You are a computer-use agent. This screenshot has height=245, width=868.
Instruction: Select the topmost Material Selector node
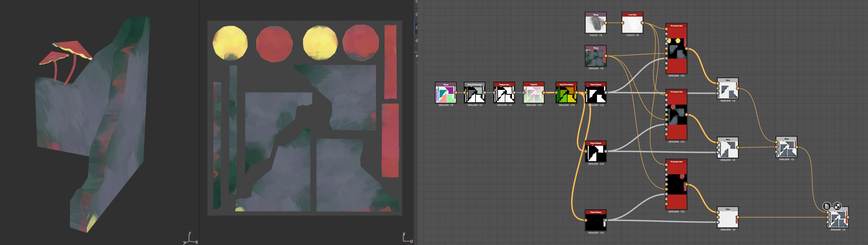(596, 92)
